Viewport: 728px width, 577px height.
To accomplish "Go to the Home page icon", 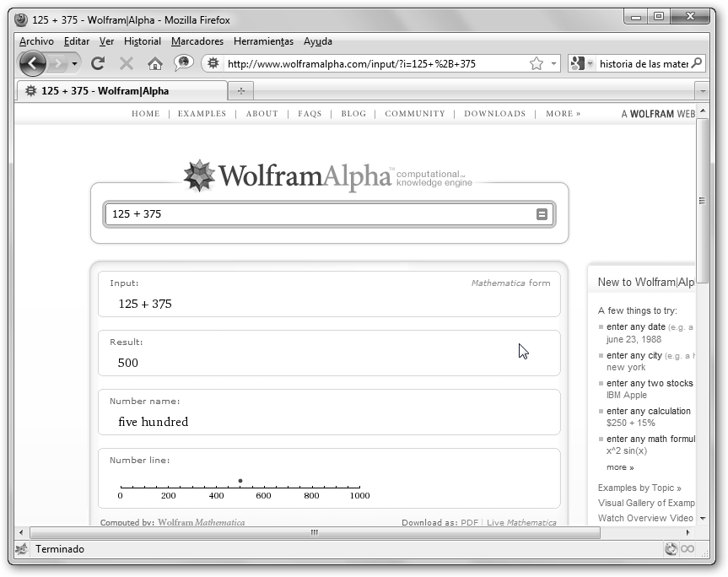I will (x=154, y=63).
